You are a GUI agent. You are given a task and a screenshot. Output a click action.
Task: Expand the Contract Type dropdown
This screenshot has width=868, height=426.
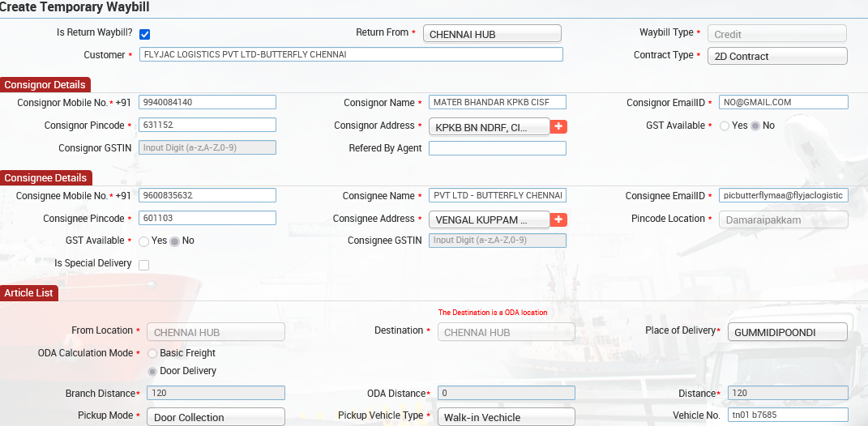[x=777, y=56]
